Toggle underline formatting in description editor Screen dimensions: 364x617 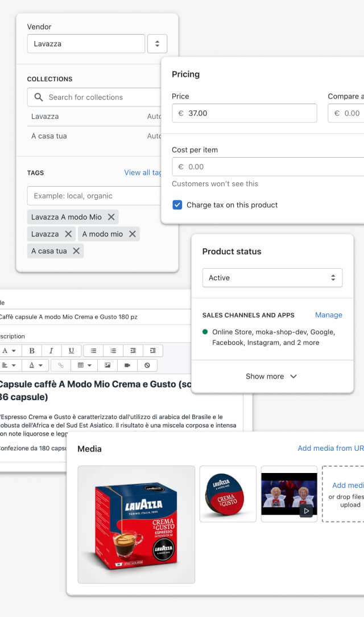click(71, 351)
